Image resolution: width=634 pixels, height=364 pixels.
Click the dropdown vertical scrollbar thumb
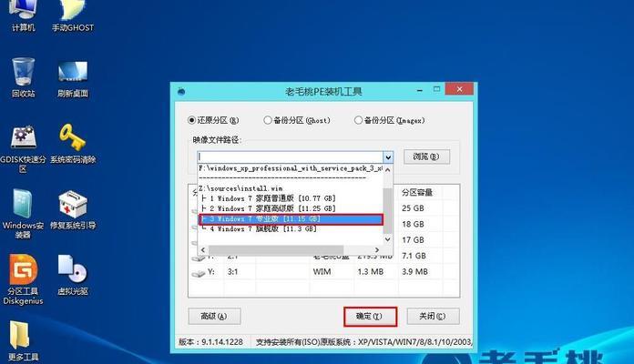(387, 210)
